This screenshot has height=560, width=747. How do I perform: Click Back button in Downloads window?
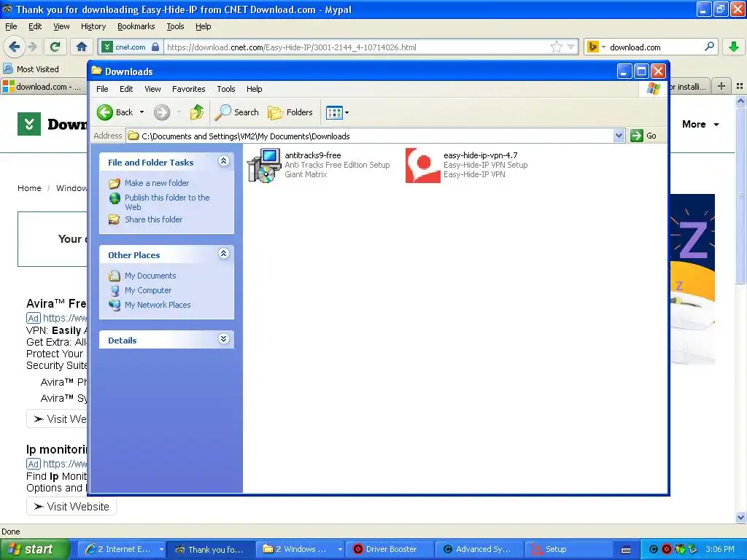[x=115, y=112]
